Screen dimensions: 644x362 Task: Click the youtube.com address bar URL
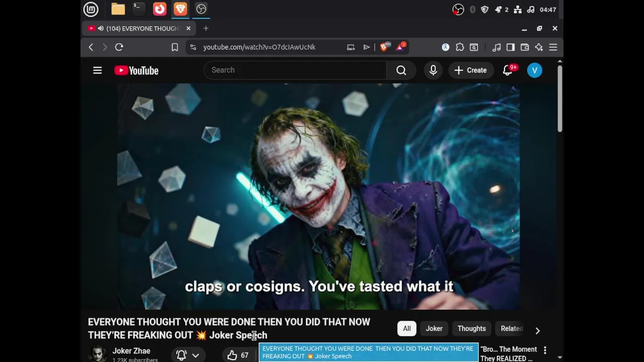pos(259,47)
